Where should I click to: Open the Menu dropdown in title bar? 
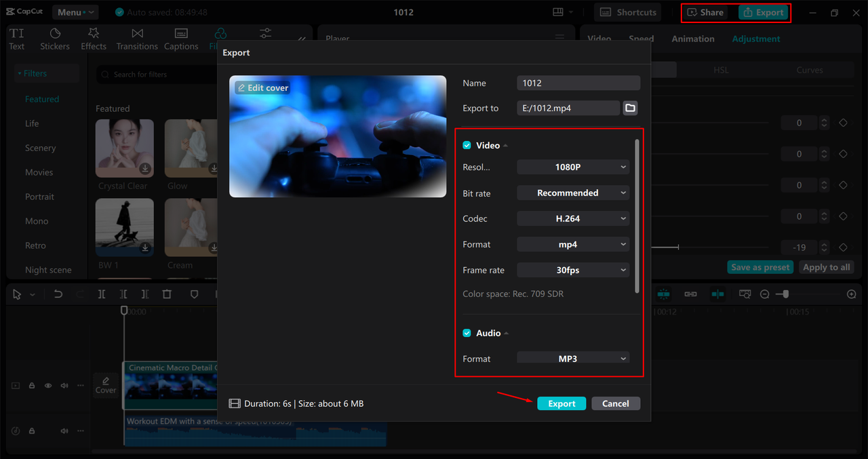(75, 12)
